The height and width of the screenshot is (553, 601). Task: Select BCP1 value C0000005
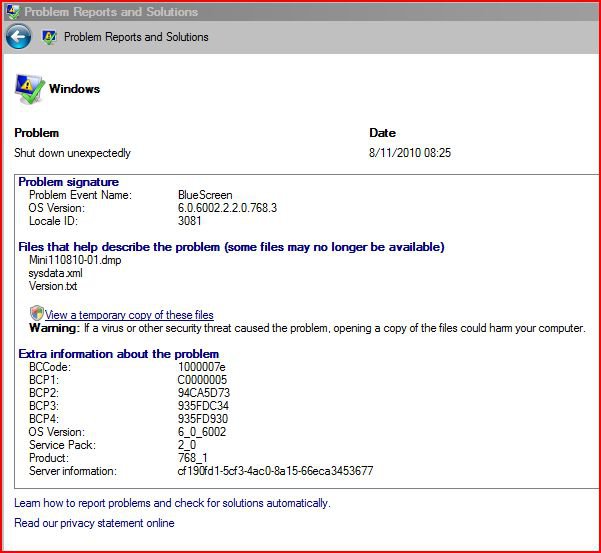(x=202, y=380)
